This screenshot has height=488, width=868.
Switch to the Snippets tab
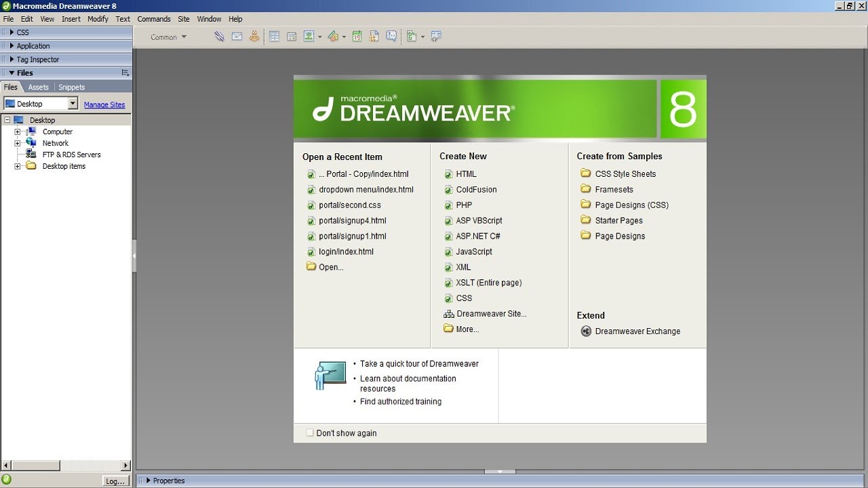71,87
